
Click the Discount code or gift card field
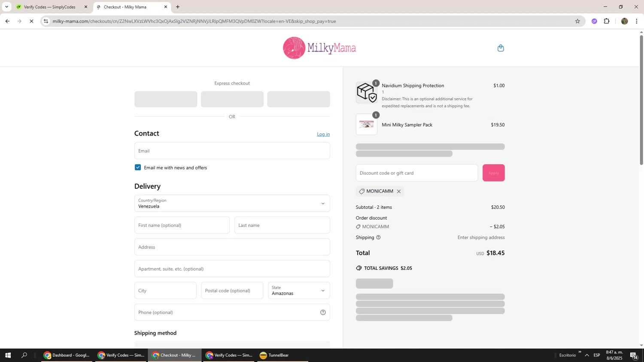point(416,173)
